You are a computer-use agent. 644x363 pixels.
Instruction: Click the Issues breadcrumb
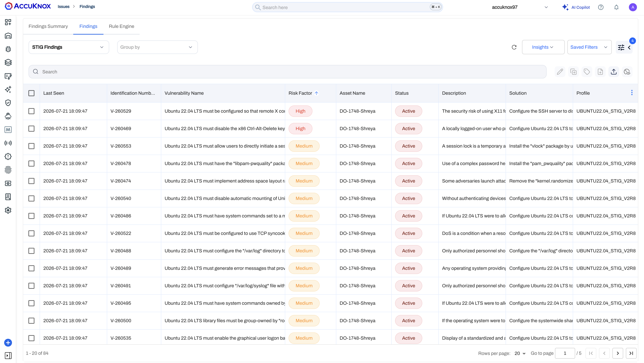pos(63,7)
